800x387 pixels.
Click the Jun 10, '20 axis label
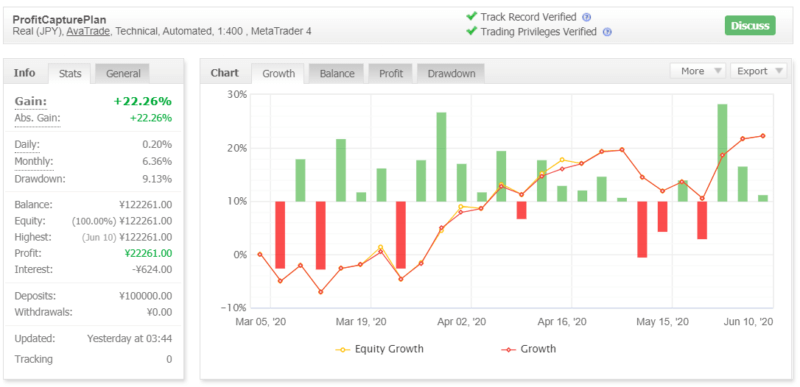coord(748,322)
